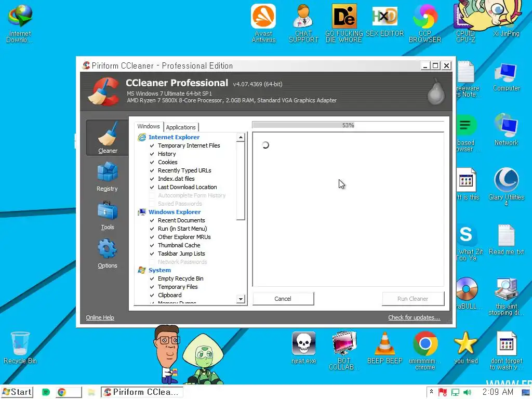Open CCP BROWSER desktop icon

425,23
